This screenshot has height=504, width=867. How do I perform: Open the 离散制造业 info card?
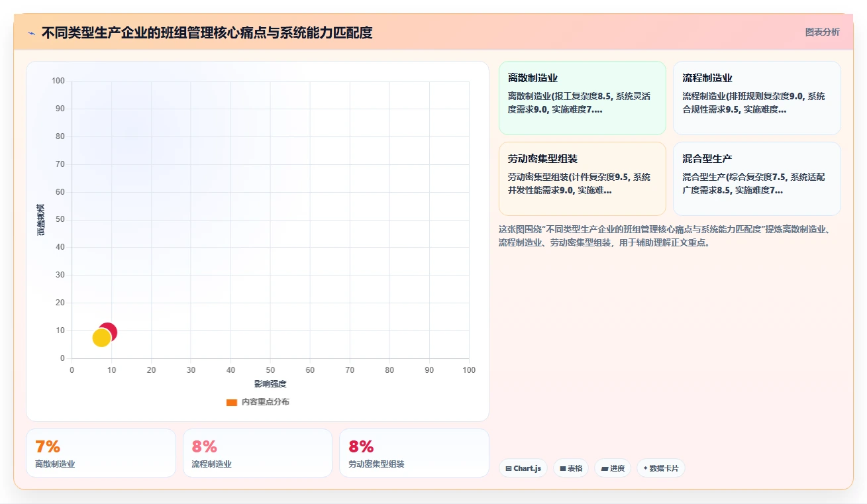[x=582, y=98]
